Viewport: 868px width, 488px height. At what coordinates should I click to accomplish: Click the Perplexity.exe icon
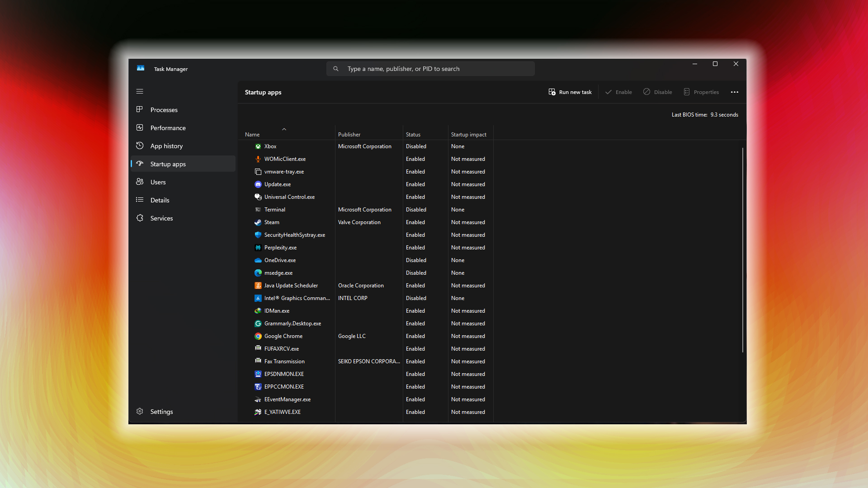[x=258, y=248]
